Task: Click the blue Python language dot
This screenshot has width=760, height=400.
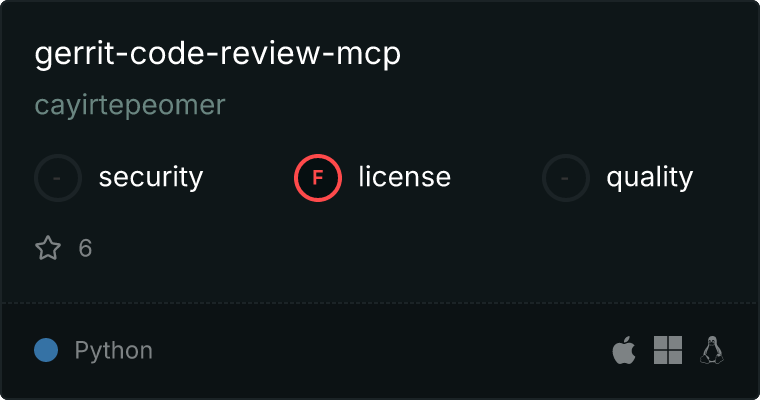Action: 46,350
